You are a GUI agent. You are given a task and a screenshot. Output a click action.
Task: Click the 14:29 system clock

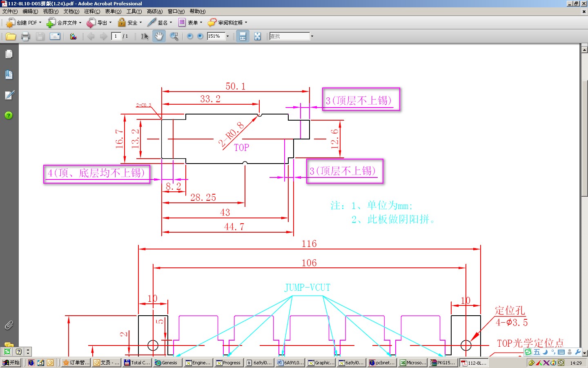[576, 363]
